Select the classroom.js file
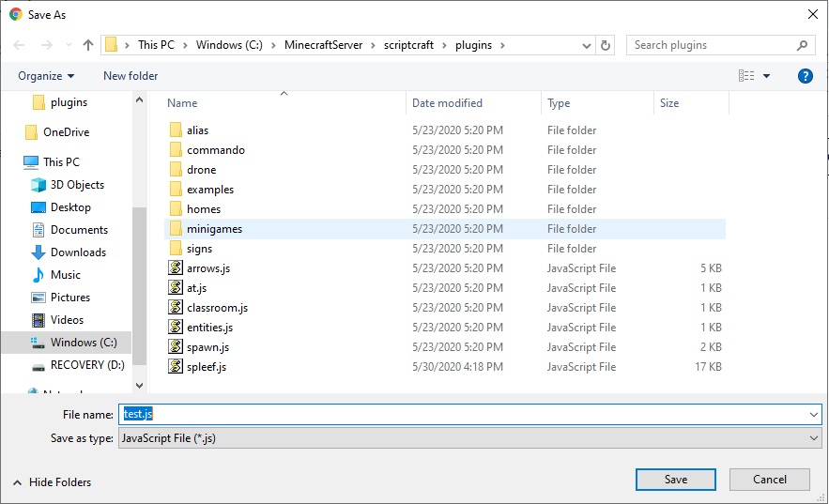The height and width of the screenshot is (504, 829). pyautogui.click(x=217, y=308)
